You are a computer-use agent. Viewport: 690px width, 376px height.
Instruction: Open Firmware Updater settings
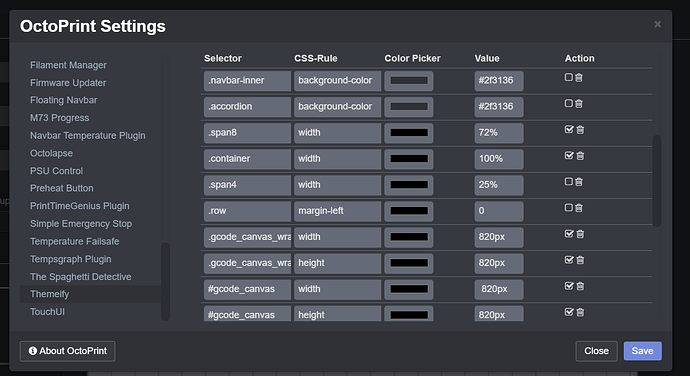[68, 83]
